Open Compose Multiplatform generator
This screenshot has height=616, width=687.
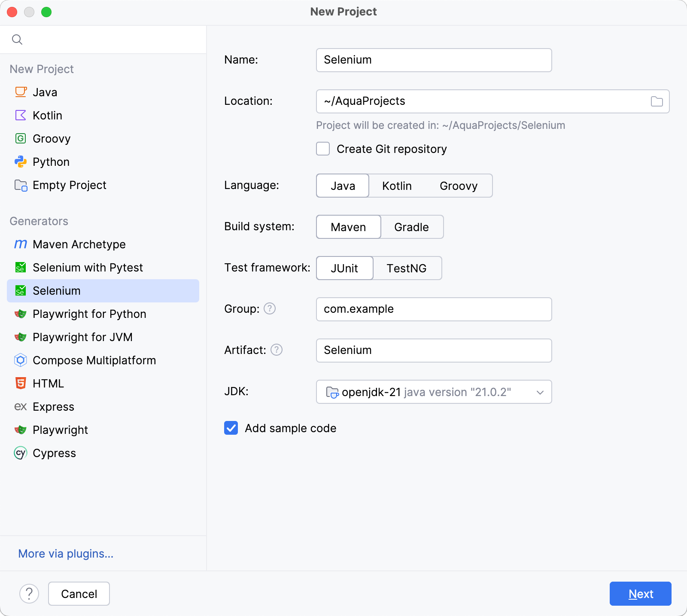tap(103, 360)
